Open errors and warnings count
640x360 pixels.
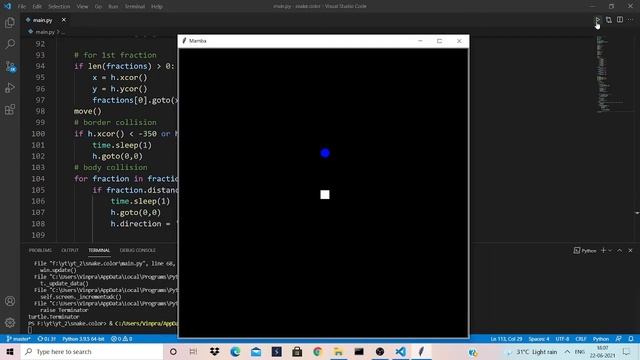tap(122, 339)
